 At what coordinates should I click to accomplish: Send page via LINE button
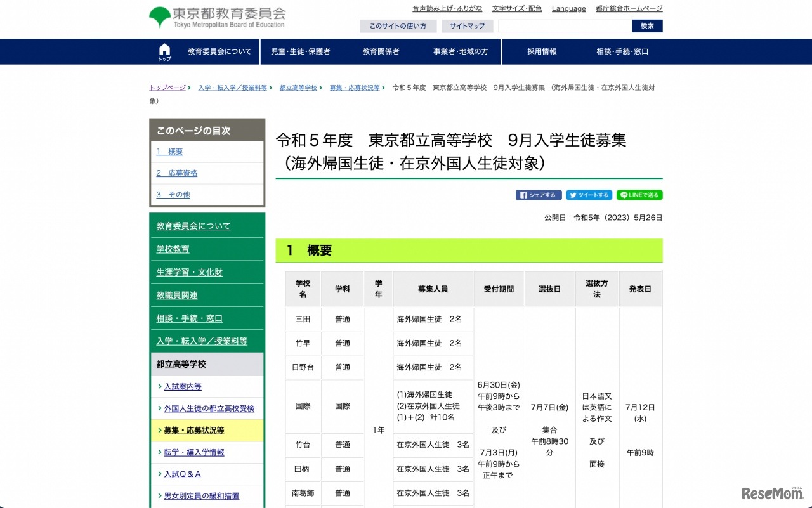[x=639, y=195]
